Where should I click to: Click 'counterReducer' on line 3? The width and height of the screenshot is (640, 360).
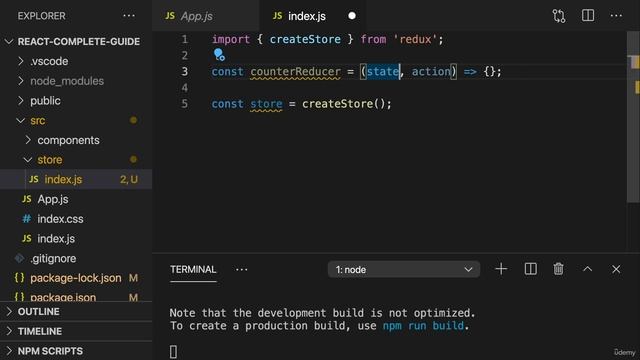pyautogui.click(x=295, y=71)
